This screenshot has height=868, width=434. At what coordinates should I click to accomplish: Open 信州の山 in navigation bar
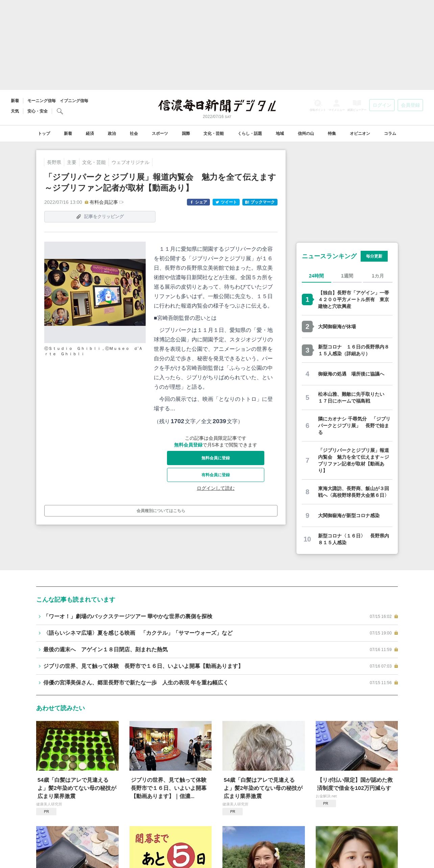(x=306, y=134)
